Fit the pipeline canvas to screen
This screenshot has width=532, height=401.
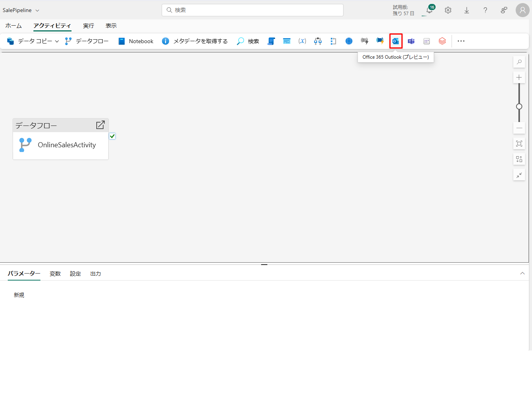coord(519,144)
